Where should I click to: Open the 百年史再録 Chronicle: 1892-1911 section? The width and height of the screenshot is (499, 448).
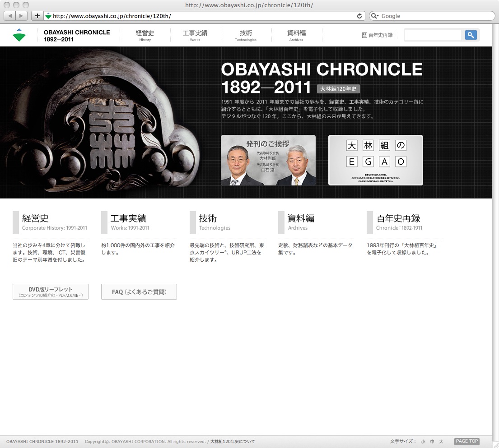[404, 222]
